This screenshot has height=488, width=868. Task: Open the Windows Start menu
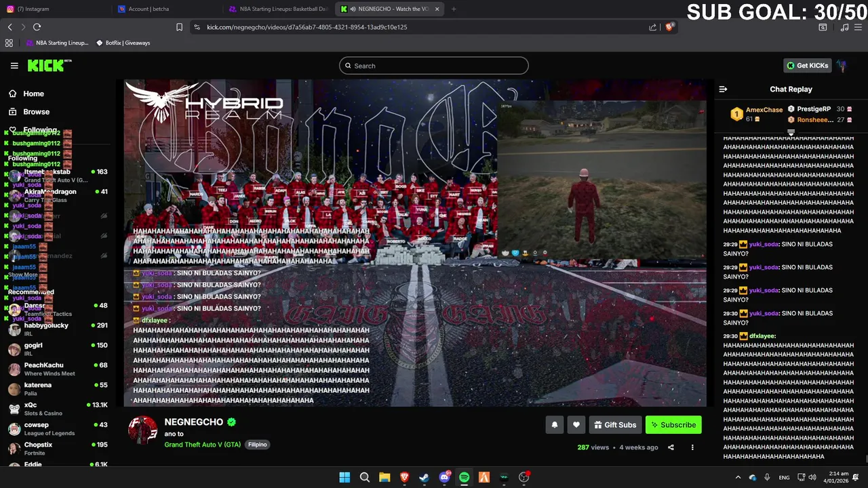(344, 477)
